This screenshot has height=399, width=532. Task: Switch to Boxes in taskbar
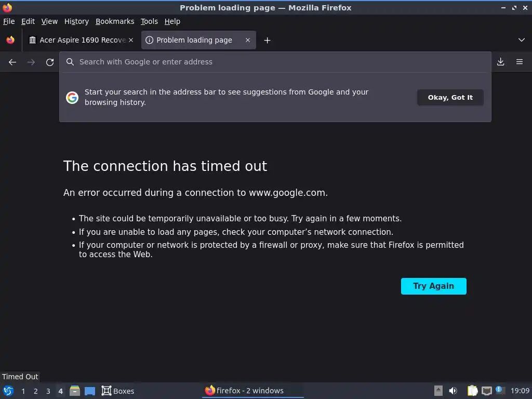click(118, 391)
